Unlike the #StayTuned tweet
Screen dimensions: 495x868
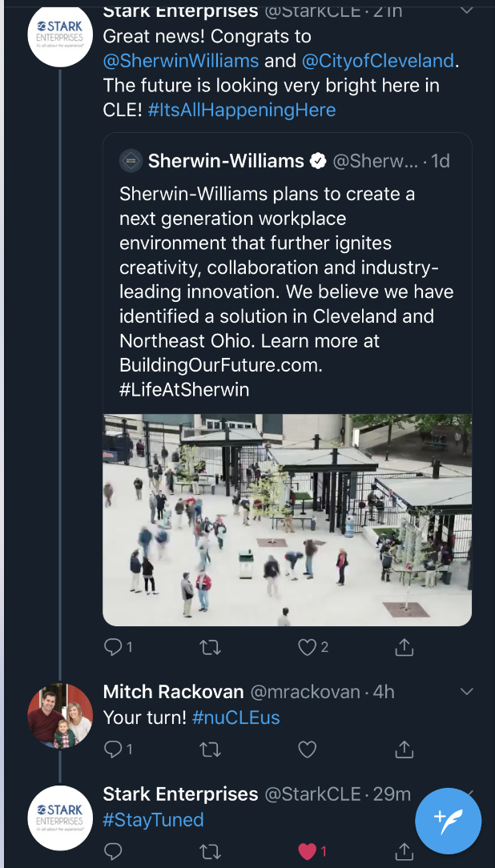(308, 851)
